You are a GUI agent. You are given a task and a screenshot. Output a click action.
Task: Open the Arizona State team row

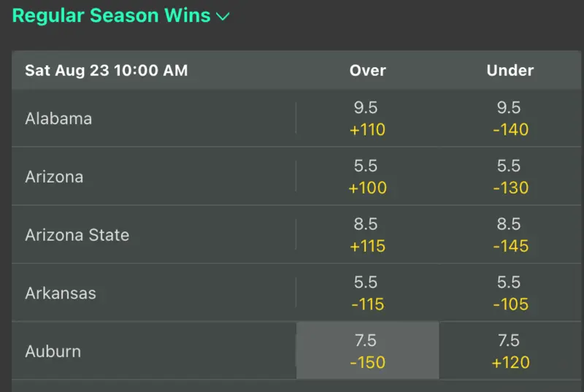click(77, 235)
